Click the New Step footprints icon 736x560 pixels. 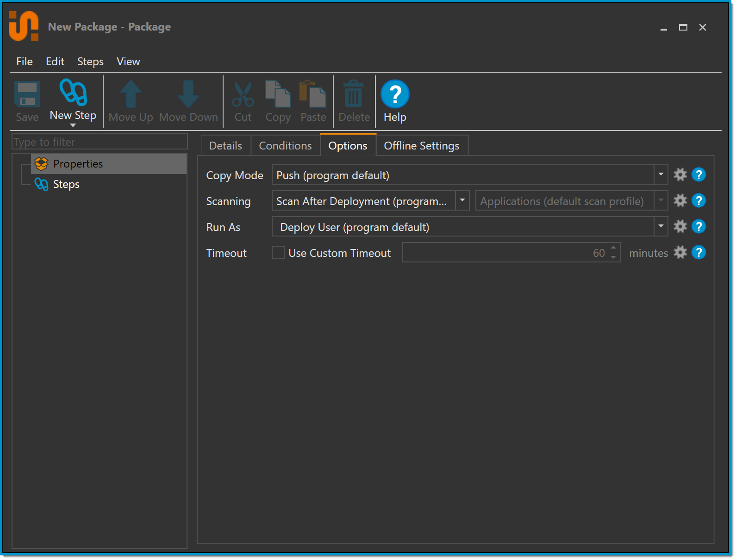click(73, 93)
